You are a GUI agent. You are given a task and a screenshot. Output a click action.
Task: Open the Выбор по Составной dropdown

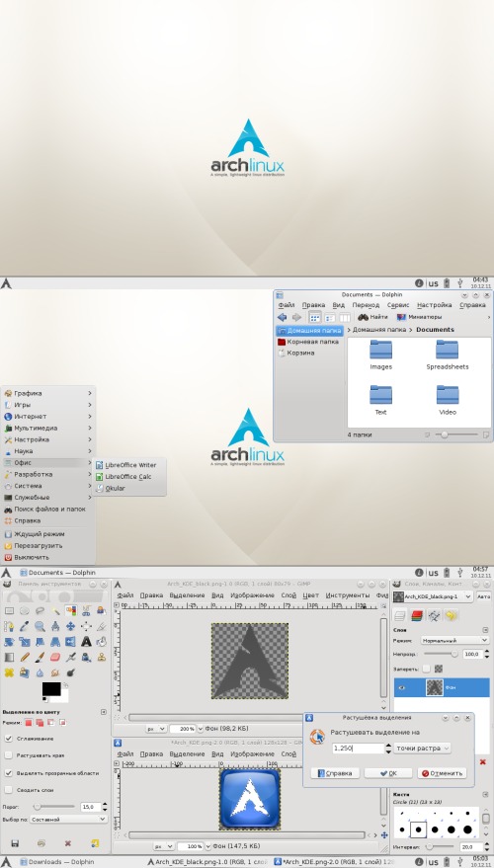(69, 819)
